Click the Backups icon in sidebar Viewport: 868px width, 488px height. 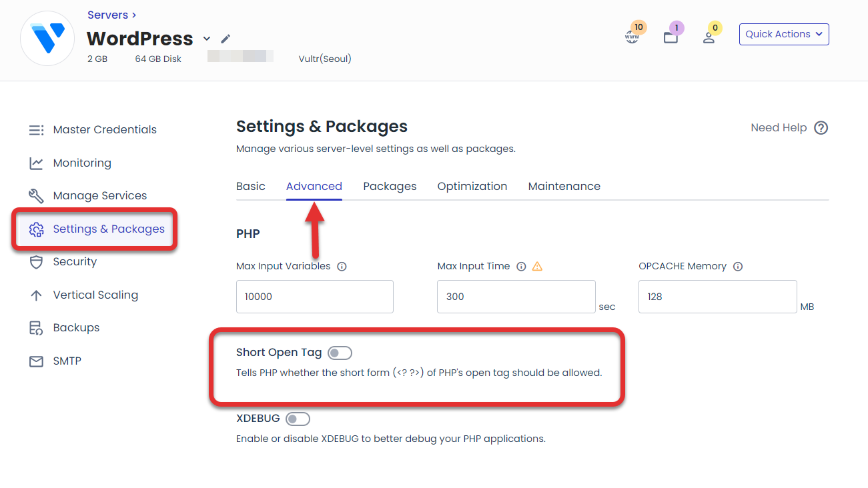click(x=36, y=328)
